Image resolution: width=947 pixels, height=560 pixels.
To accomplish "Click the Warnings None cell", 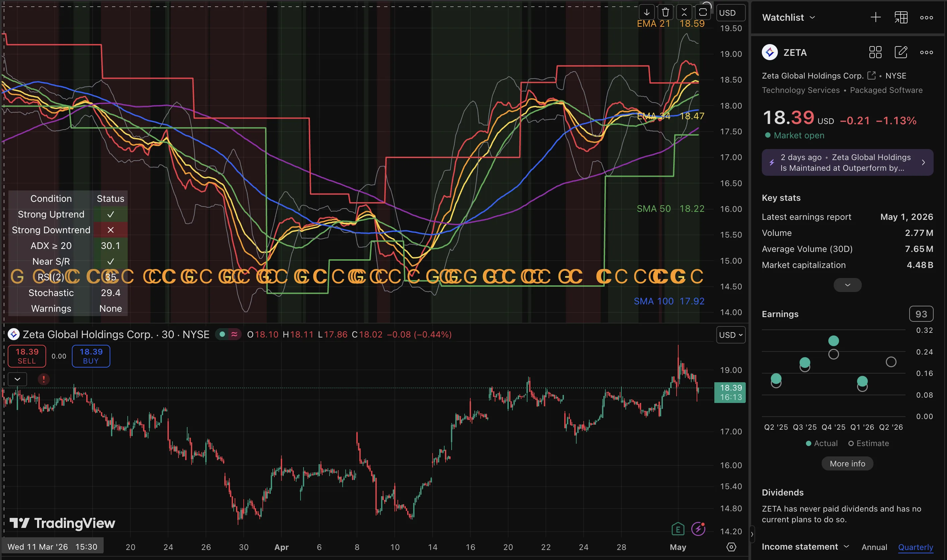I will click(x=110, y=308).
